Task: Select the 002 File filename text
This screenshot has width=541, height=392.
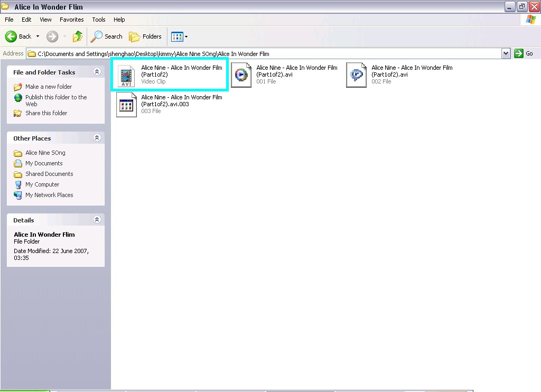Action: 412,71
